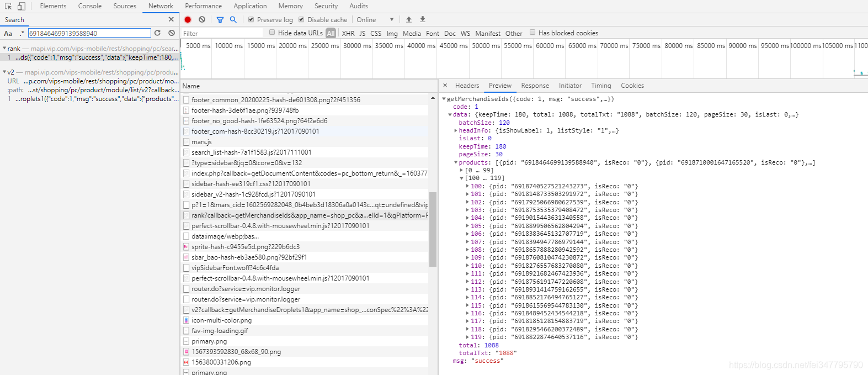Open network search with the magnifier icon
This screenshot has width=868, height=375.
tap(233, 19)
